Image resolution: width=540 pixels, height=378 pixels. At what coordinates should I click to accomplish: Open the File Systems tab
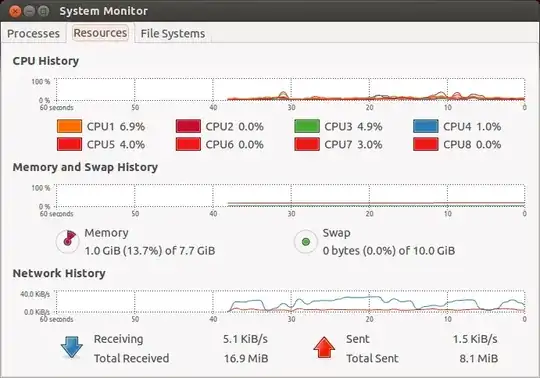pyautogui.click(x=173, y=33)
